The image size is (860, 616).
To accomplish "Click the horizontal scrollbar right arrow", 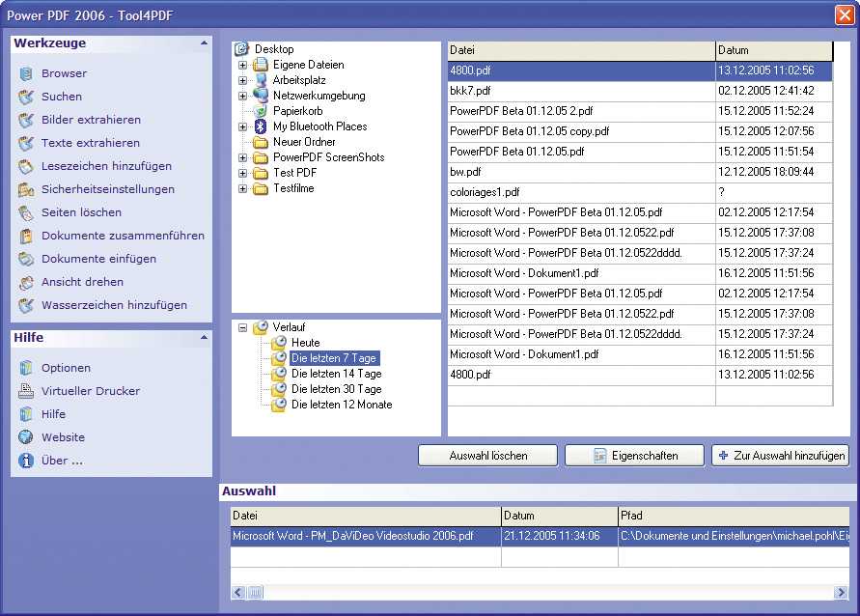I will click(x=841, y=592).
